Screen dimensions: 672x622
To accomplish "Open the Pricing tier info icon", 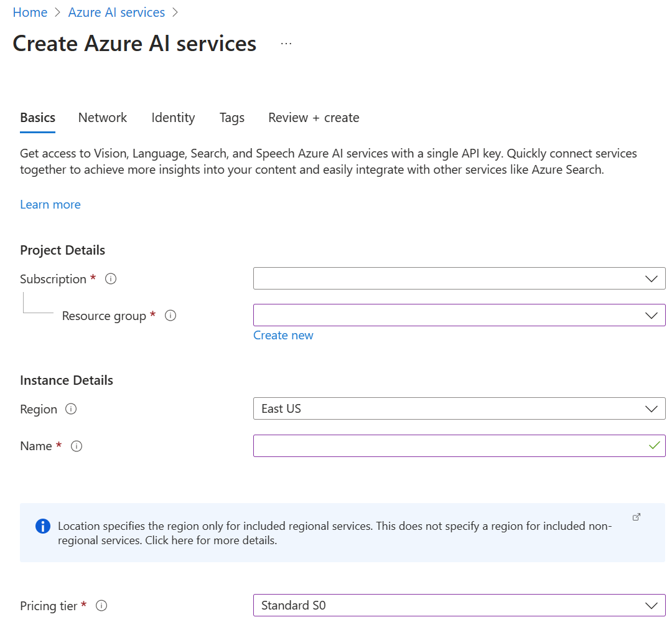I will pos(101,605).
